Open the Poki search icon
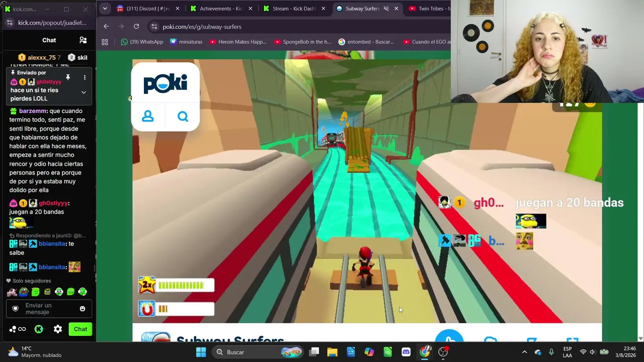The height and width of the screenshot is (362, 644). pos(183,117)
